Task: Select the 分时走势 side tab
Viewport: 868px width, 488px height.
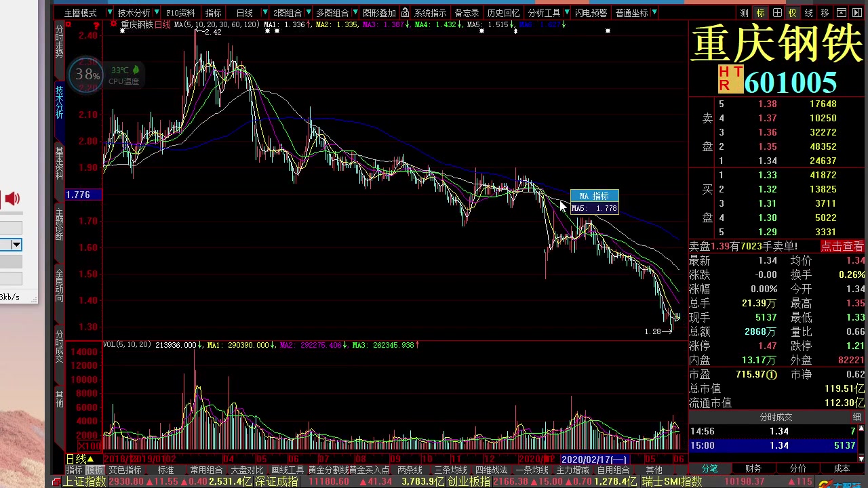Action: tap(60, 42)
